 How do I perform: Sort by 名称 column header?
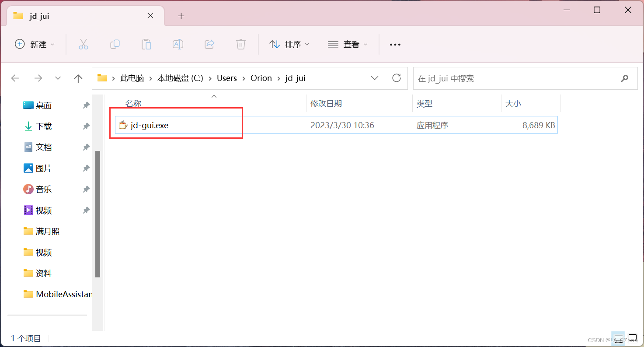(x=133, y=104)
